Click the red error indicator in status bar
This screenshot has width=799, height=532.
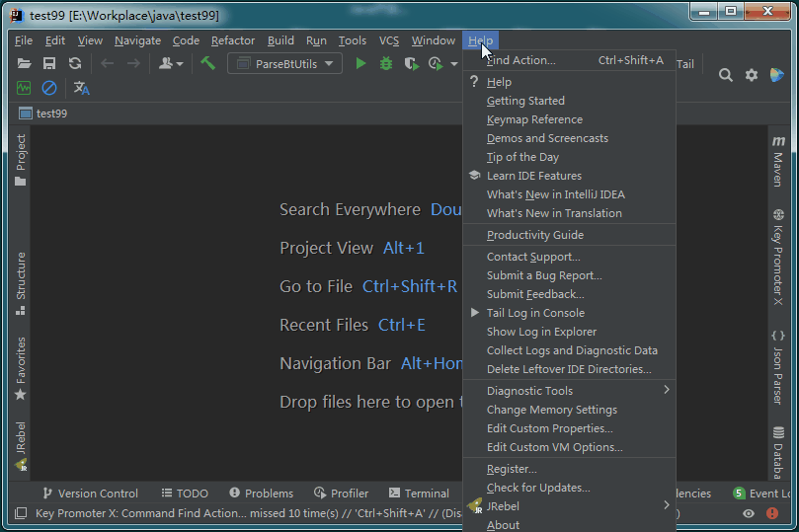pos(772,513)
